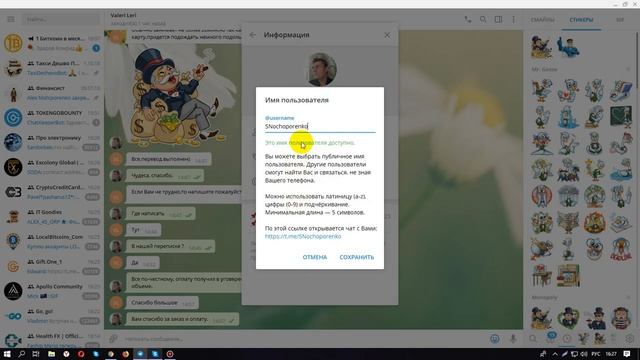This screenshot has height=360, width=640.
Task: Open the LocalBitcoins_Com chat
Action: click(x=52, y=242)
